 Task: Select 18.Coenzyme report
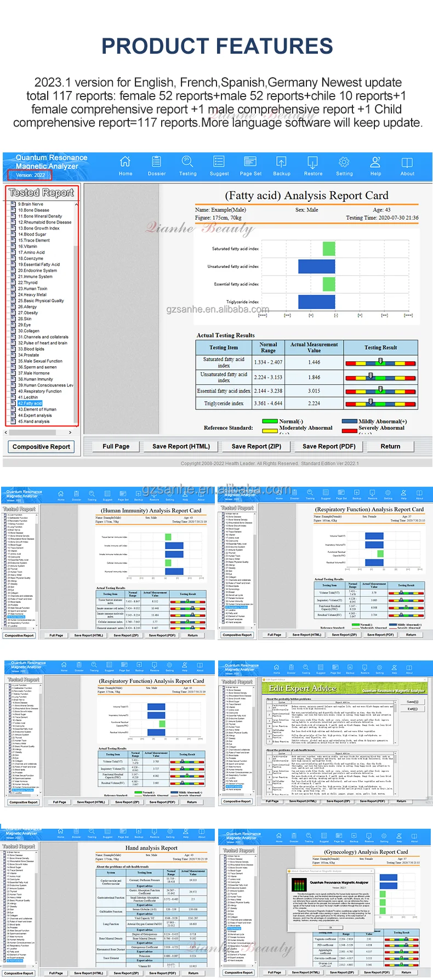30,258
